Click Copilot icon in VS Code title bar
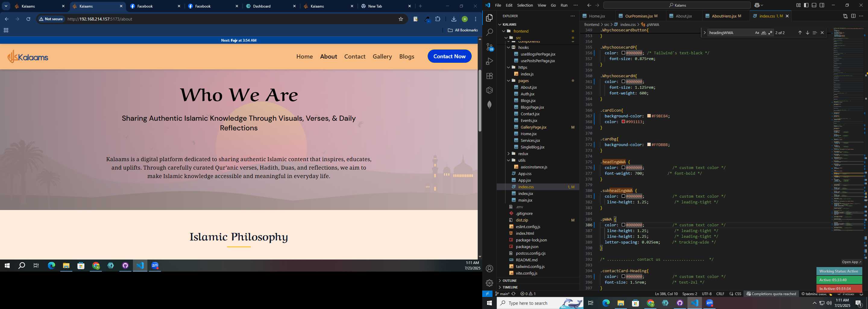 [757, 5]
